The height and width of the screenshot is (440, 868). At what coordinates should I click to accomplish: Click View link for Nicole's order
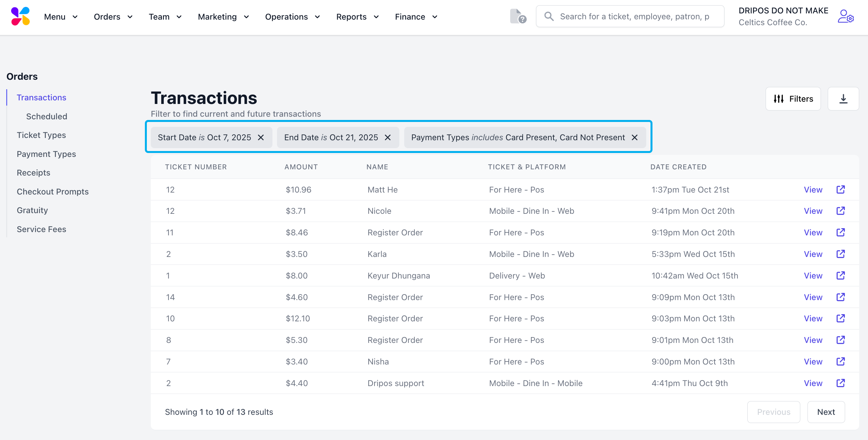click(813, 211)
